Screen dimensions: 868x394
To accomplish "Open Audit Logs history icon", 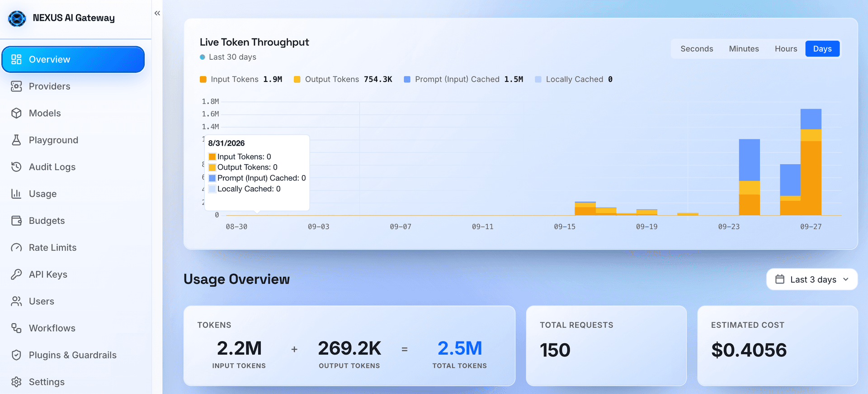I will coord(16,167).
